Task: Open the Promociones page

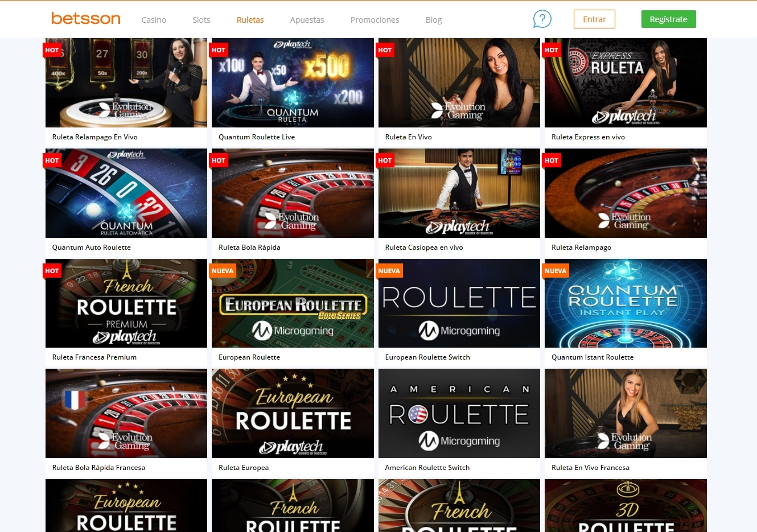Action: pos(375,20)
